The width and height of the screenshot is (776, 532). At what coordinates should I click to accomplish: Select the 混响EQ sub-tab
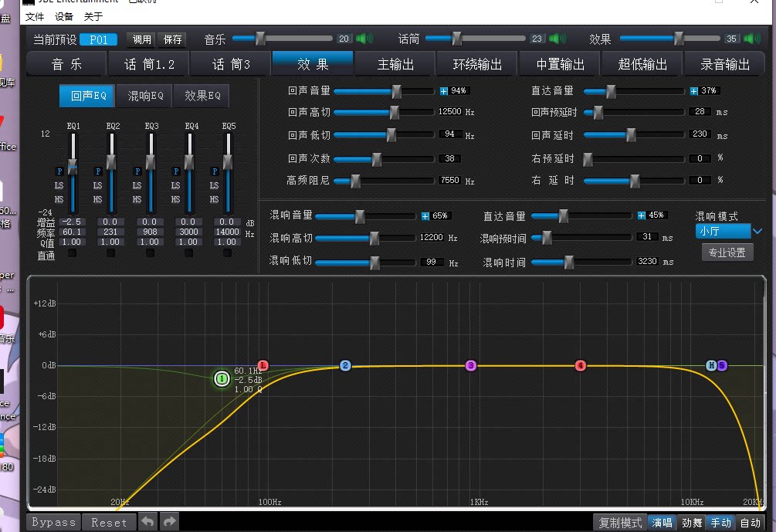tap(145, 96)
